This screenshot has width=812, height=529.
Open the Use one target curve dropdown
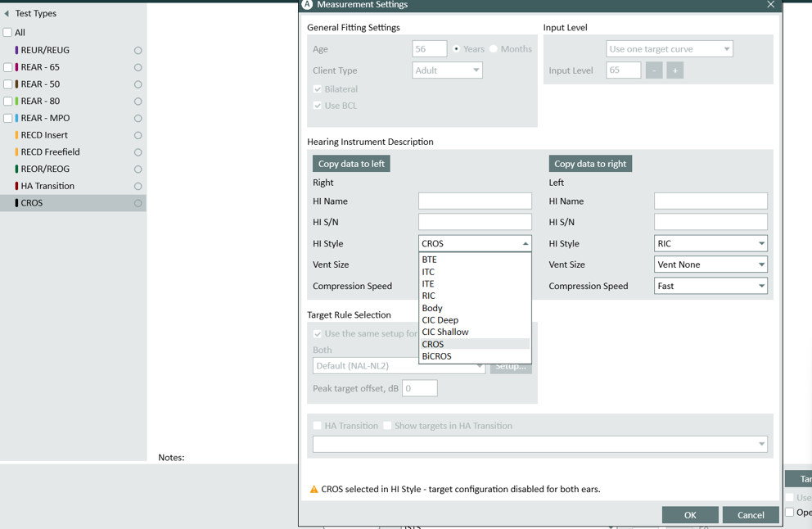pyautogui.click(x=669, y=48)
